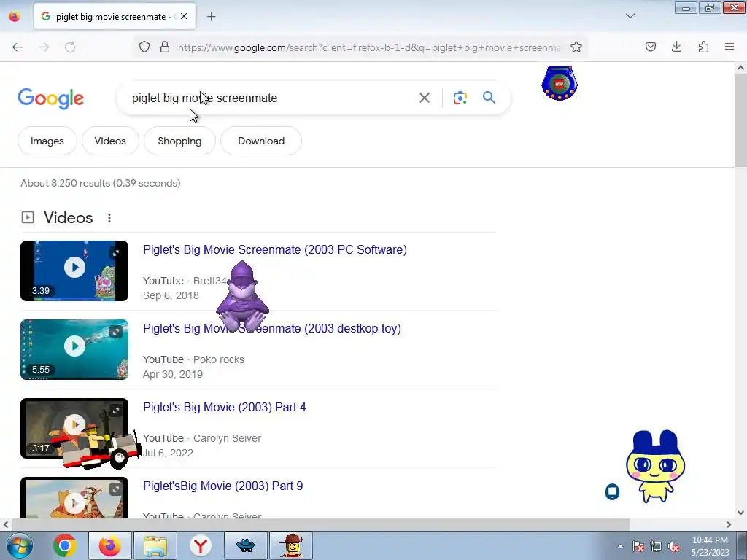This screenshot has height=560, width=747.
Task: Submit search with magnifier icon
Action: [x=489, y=98]
